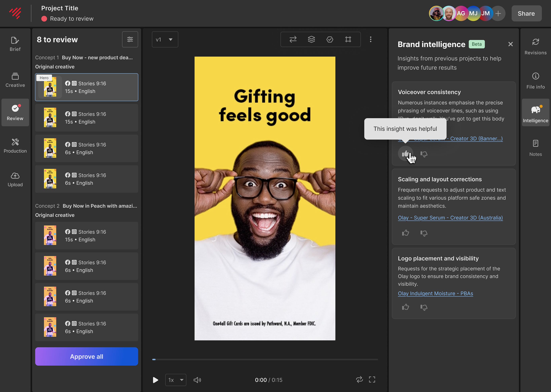Thumbs down the Voiceover consistency insight
Viewport: 551px width, 392px height.
(x=424, y=154)
